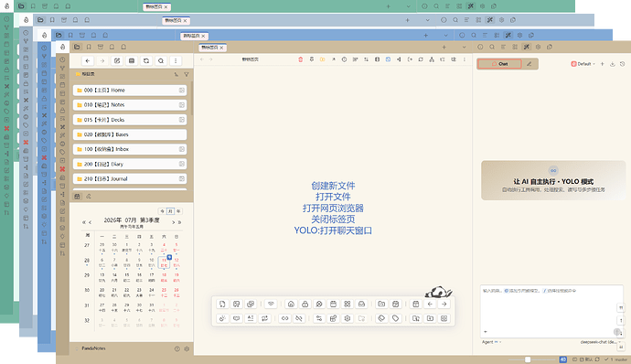Open file explorer tab in the tan window sidebar
The image size is (631, 364).
click(x=77, y=48)
